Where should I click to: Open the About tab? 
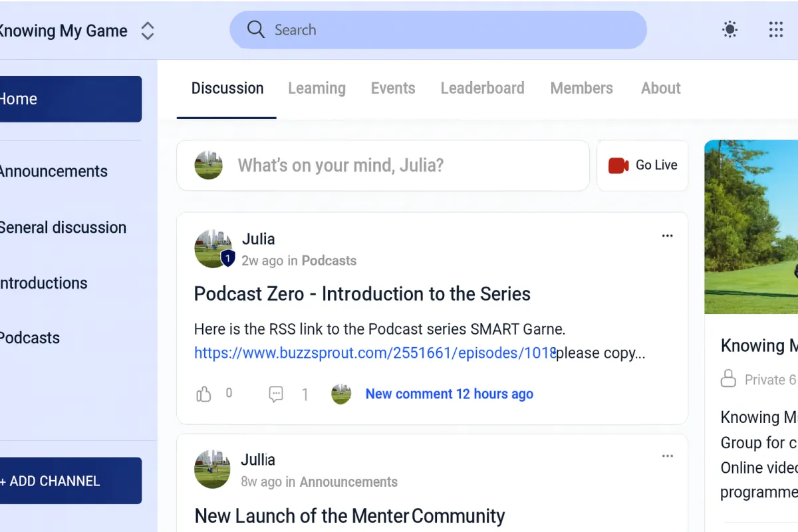pos(661,88)
